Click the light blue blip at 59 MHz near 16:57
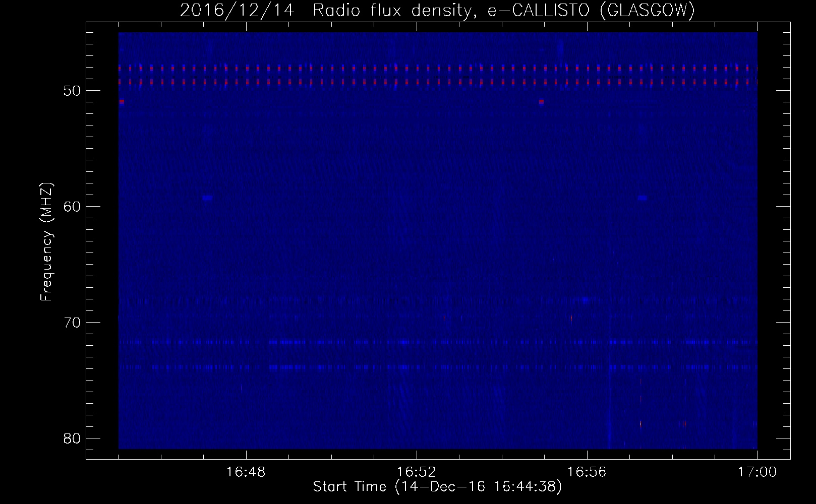Viewport: 816px width, 504px height. (642, 198)
